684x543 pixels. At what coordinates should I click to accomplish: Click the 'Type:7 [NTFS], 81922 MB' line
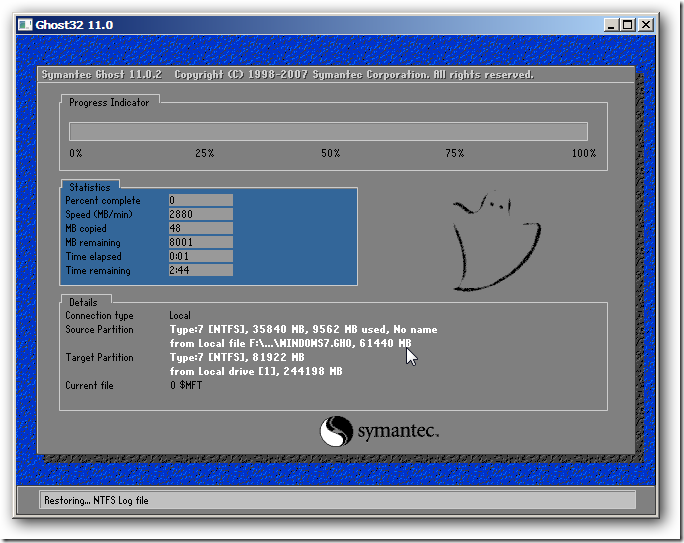point(237,357)
